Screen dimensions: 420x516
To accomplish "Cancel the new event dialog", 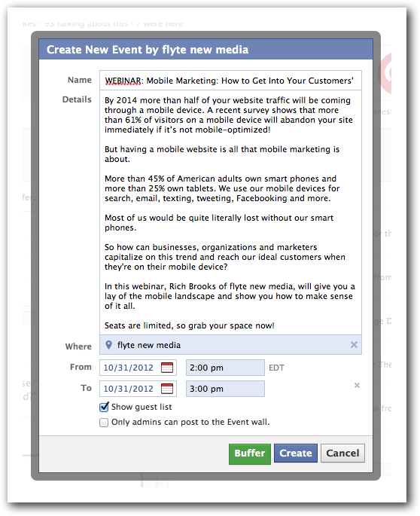I will tap(342, 453).
